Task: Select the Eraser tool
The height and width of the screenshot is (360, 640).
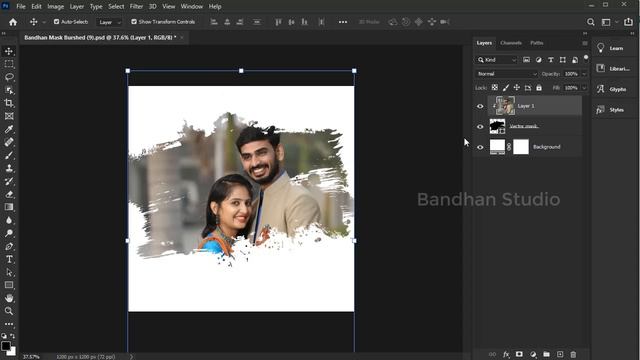Action: click(9, 194)
